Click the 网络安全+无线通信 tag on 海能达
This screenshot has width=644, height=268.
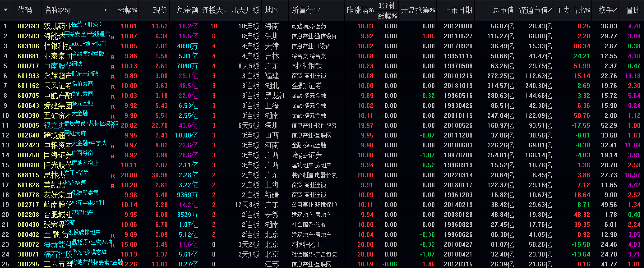(87, 34)
